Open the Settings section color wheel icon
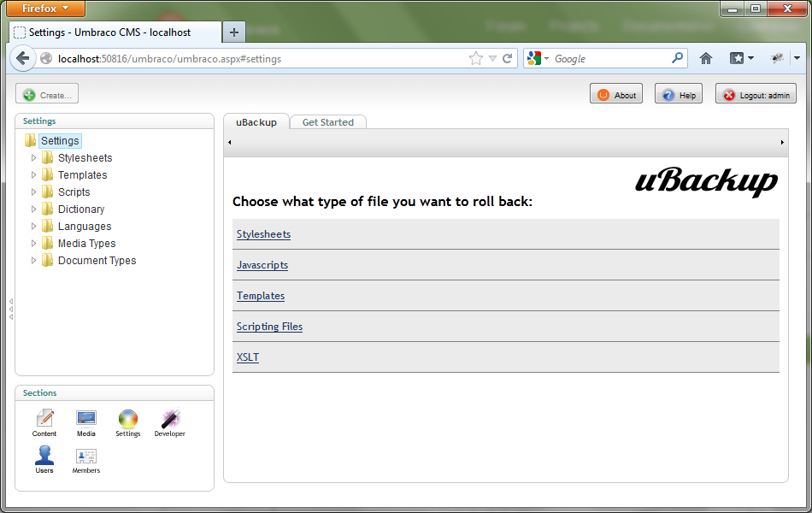 [128, 419]
